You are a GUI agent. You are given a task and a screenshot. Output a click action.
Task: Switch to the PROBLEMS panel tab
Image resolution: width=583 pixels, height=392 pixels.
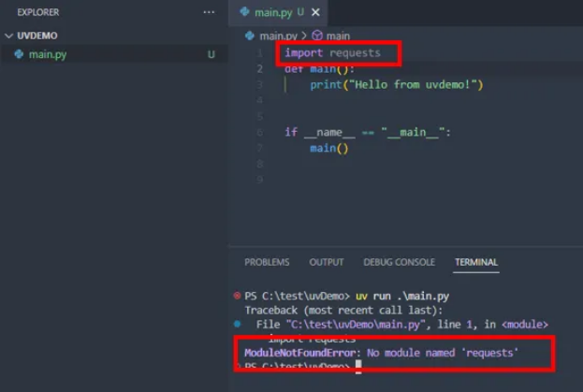267,262
